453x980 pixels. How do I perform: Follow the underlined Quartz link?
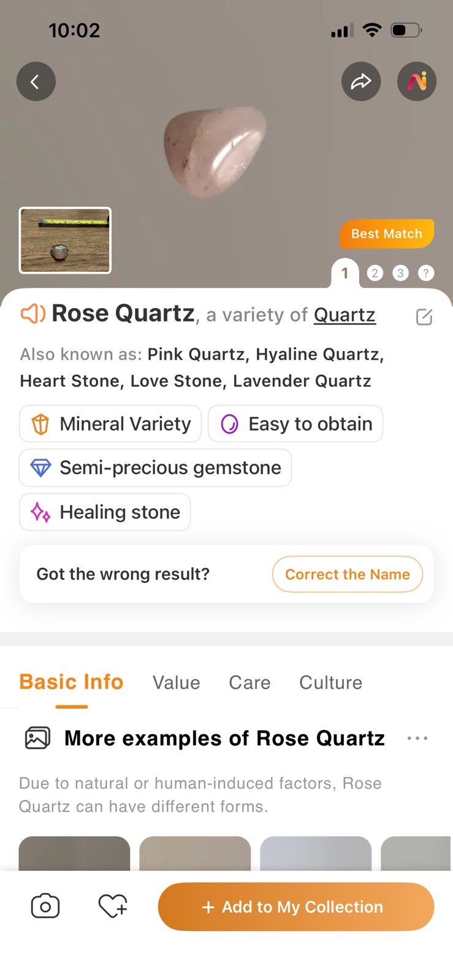point(345,315)
